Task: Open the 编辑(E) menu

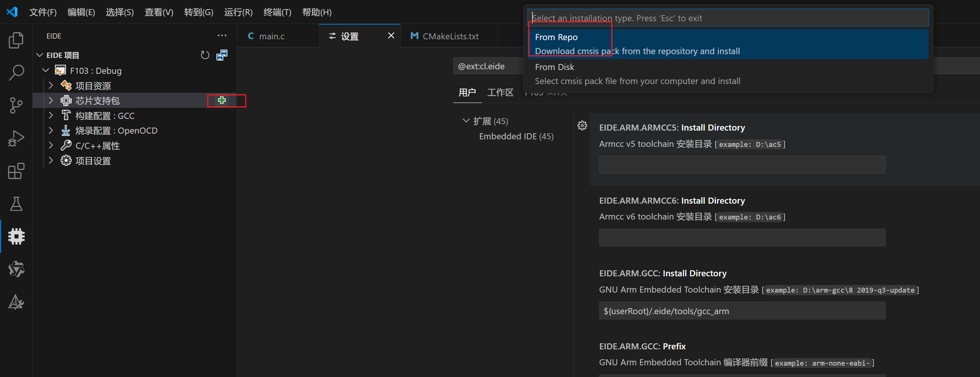Action: point(81,12)
